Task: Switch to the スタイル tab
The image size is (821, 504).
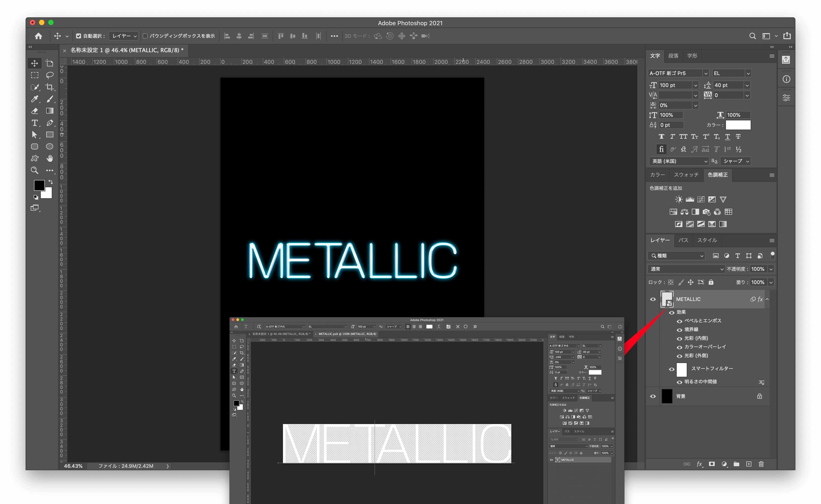Action: click(707, 240)
